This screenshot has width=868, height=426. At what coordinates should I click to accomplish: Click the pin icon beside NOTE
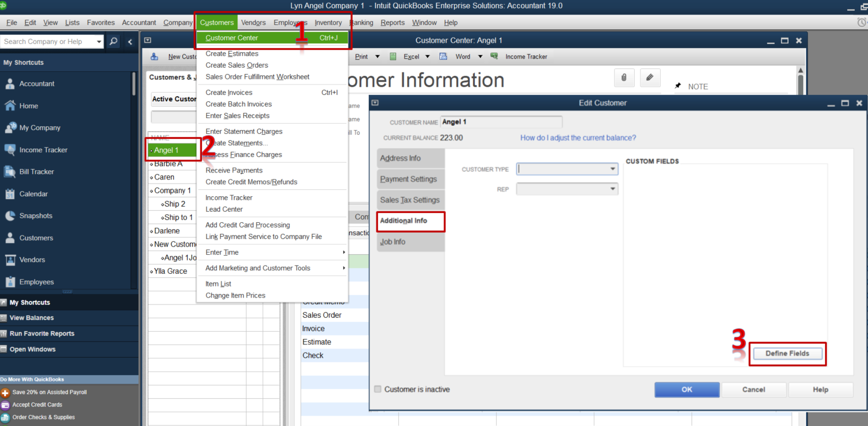tap(678, 86)
